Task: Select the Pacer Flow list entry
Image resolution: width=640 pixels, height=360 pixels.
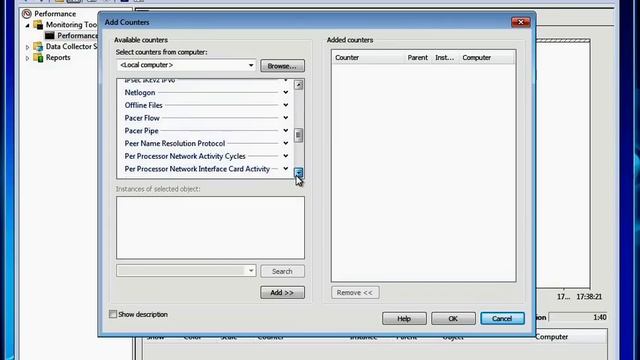Action: pos(142,118)
